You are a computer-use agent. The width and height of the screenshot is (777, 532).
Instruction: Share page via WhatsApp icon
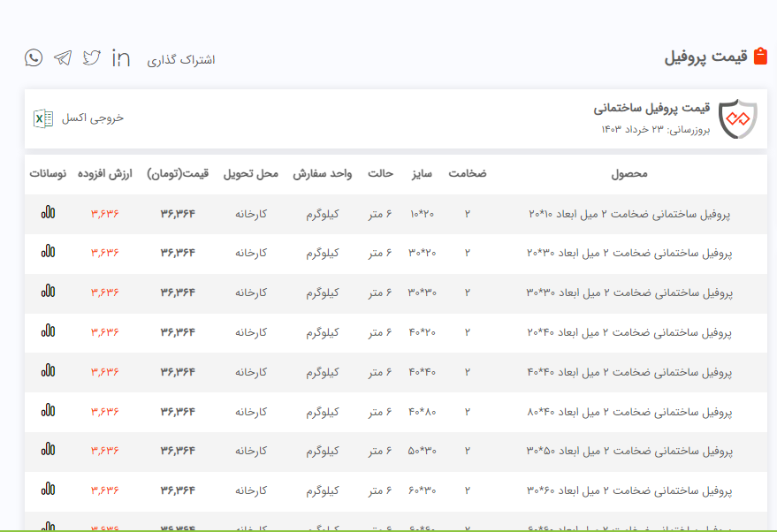click(x=34, y=58)
